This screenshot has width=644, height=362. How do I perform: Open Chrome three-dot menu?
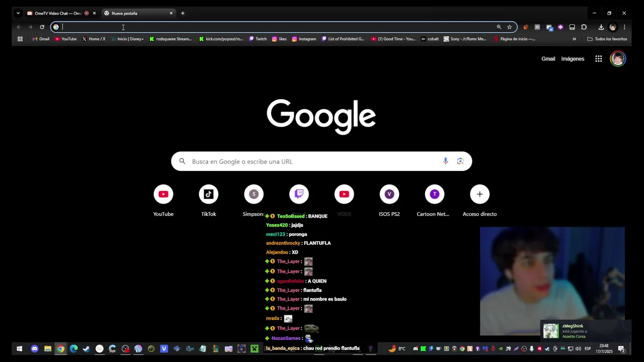pos(624,27)
